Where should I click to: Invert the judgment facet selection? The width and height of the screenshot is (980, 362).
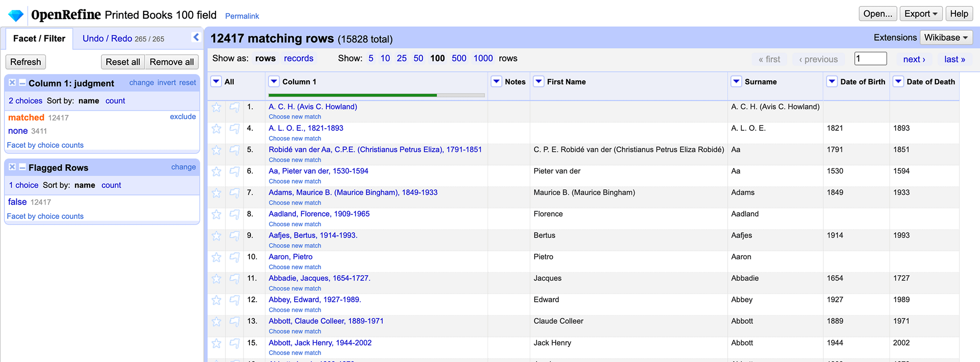click(x=167, y=83)
